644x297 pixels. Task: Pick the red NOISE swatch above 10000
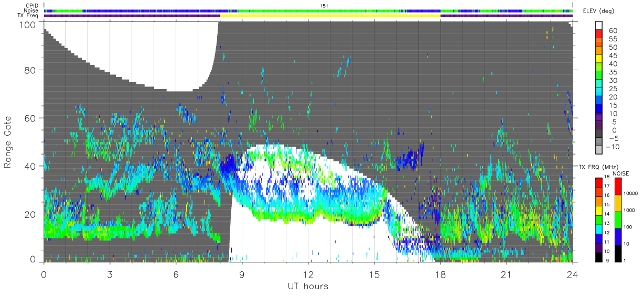[618, 186]
